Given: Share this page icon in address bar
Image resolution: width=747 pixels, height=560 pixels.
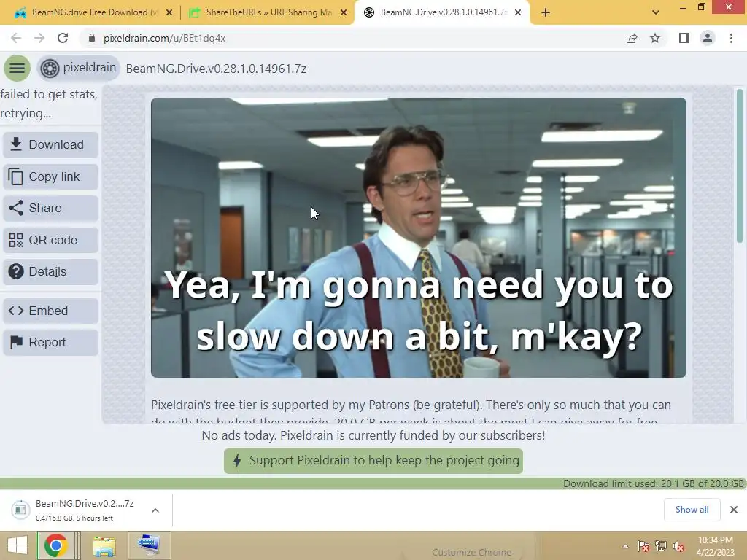Looking at the screenshot, I should (632, 38).
